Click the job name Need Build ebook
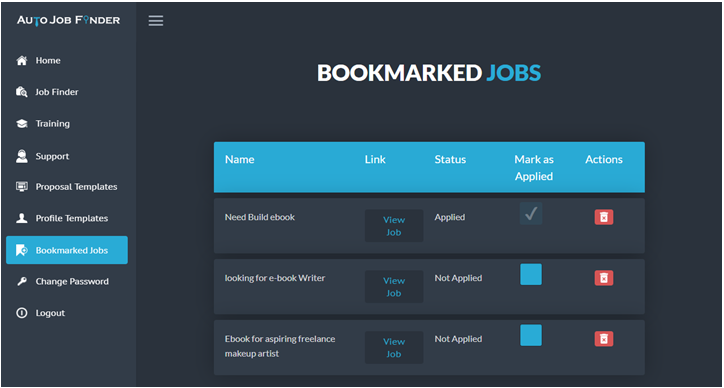Viewport: 724px width, 388px height. (260, 217)
